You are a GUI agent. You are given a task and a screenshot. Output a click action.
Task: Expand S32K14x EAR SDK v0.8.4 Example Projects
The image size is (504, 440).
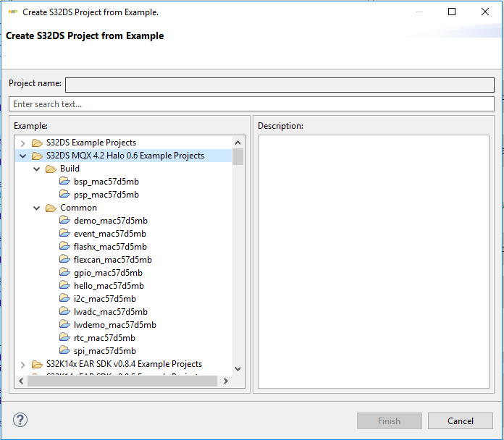point(23,365)
